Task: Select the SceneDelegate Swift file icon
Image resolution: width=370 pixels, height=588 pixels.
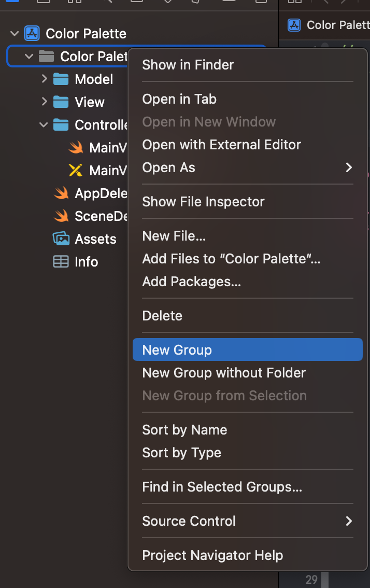Action: point(61,216)
